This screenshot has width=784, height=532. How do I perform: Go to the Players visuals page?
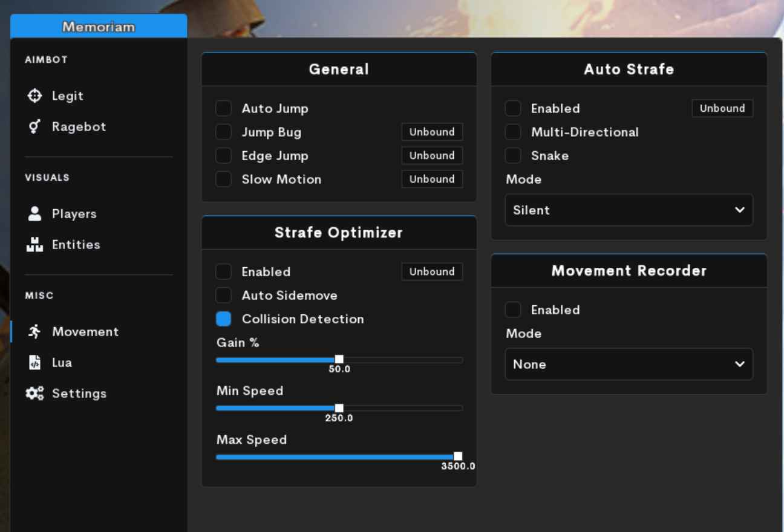[x=74, y=213]
